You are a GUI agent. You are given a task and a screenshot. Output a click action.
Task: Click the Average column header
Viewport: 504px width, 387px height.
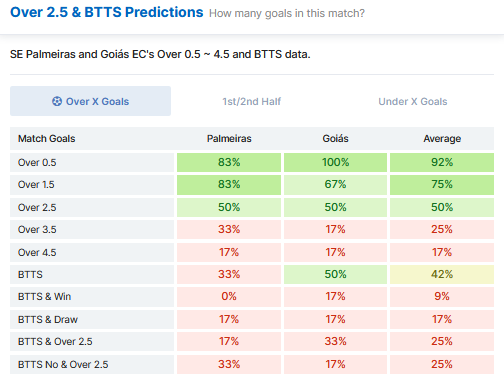442,139
